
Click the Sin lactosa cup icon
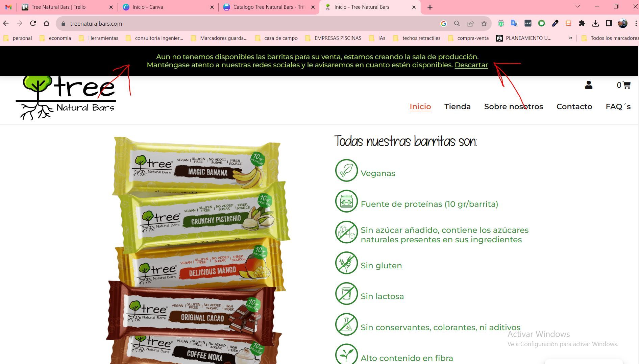(346, 294)
